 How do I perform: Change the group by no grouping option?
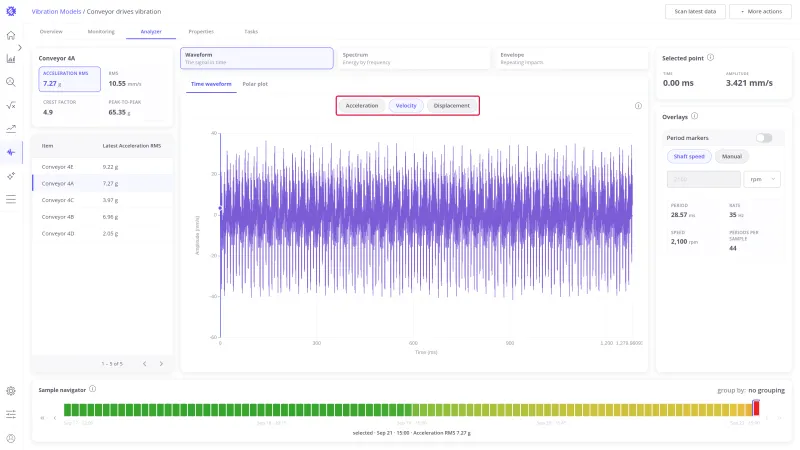[766, 390]
